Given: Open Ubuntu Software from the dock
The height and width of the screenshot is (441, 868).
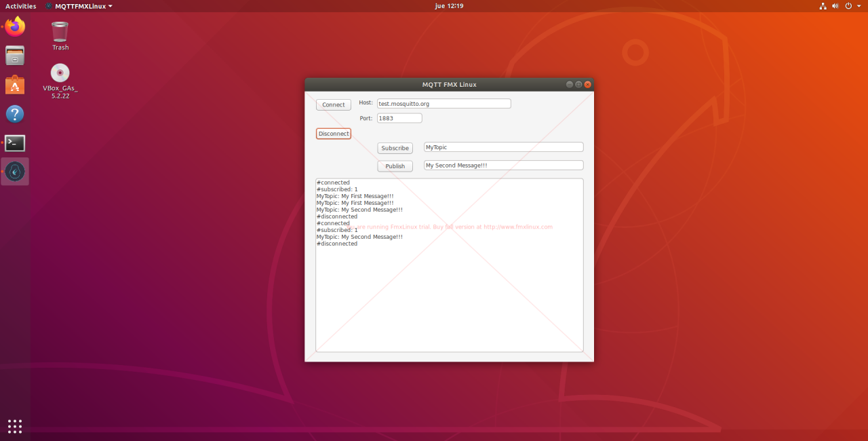Looking at the screenshot, I should [15, 85].
